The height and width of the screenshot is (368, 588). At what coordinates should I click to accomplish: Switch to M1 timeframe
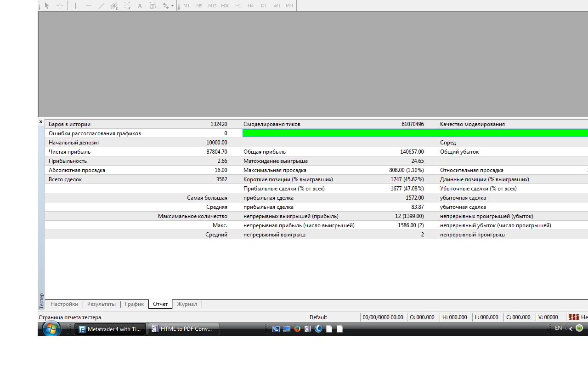[187, 6]
